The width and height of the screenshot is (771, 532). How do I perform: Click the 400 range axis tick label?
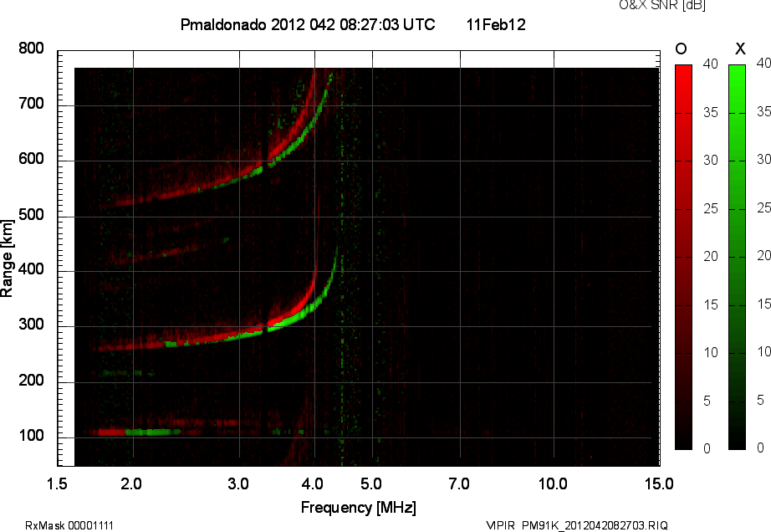click(31, 269)
